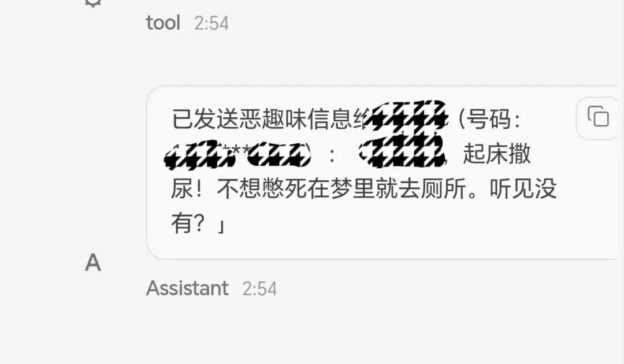Screen dimensions: 624x364
Task: Click the colon after the masked number
Action: coord(332,156)
